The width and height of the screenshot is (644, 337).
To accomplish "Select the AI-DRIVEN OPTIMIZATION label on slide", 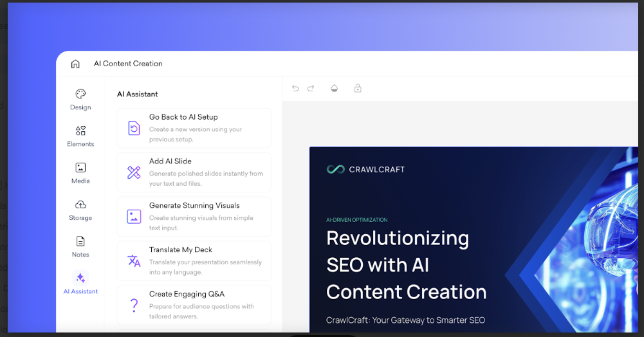I will point(357,220).
